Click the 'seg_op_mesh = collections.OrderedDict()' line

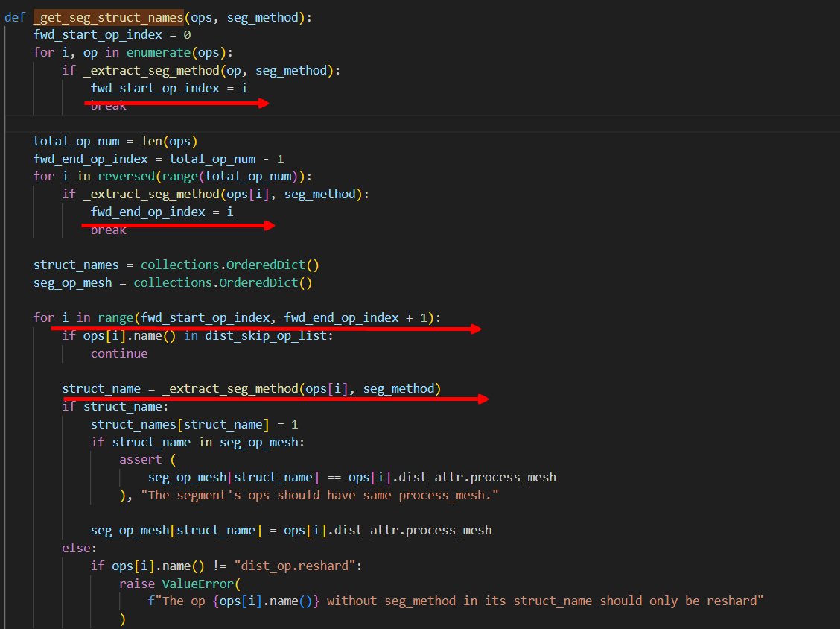pos(172,282)
